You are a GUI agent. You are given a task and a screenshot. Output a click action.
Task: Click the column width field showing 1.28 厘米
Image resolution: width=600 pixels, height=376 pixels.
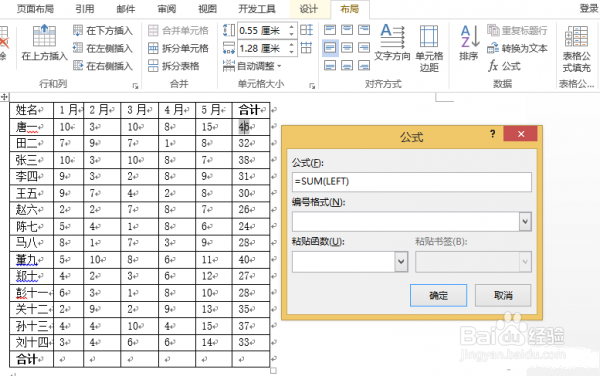coord(262,48)
